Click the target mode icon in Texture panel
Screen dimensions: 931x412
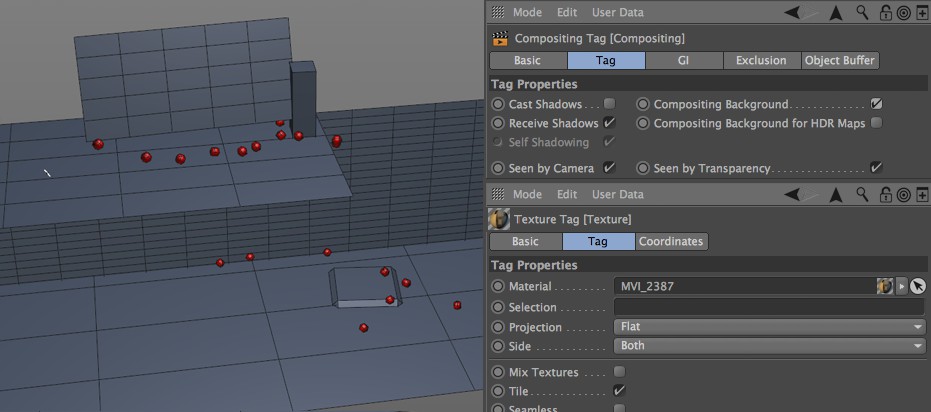(x=904, y=194)
